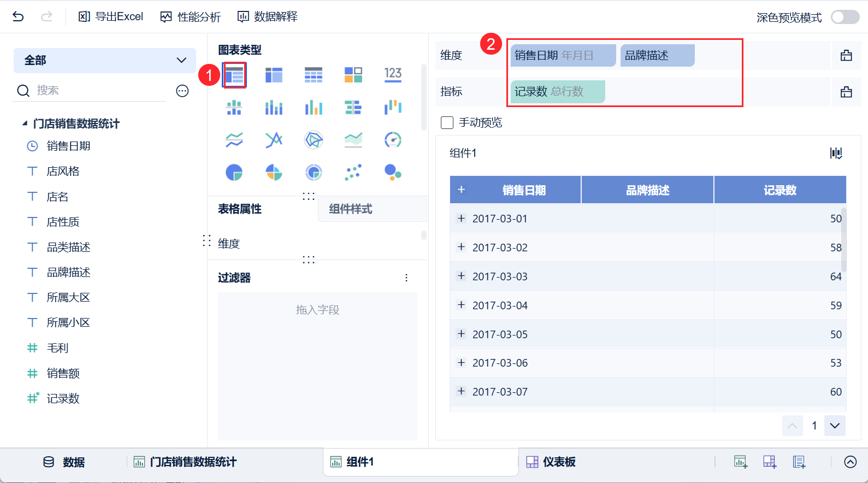The width and height of the screenshot is (868, 483).
Task: Select the multi-colored column chart icon
Action: [314, 108]
